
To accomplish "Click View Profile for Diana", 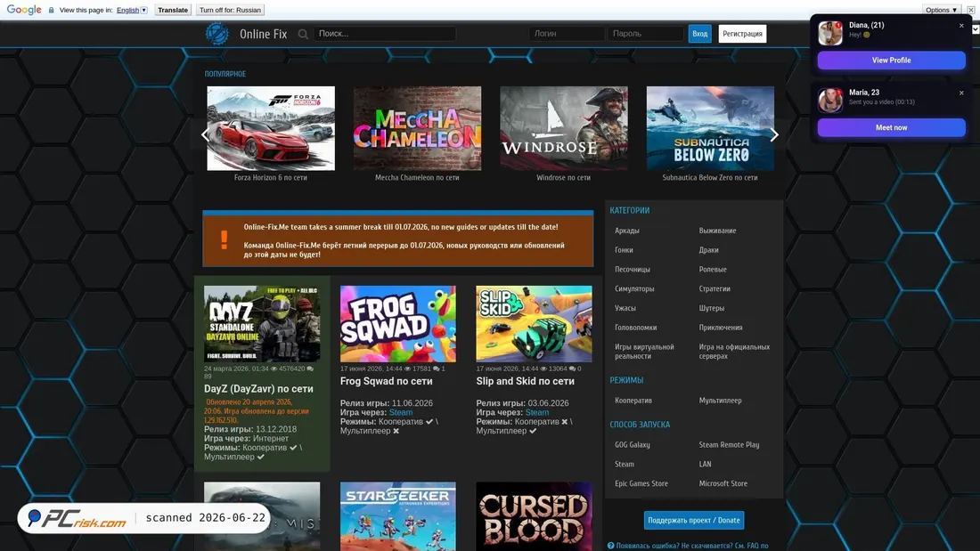I will 891,60.
